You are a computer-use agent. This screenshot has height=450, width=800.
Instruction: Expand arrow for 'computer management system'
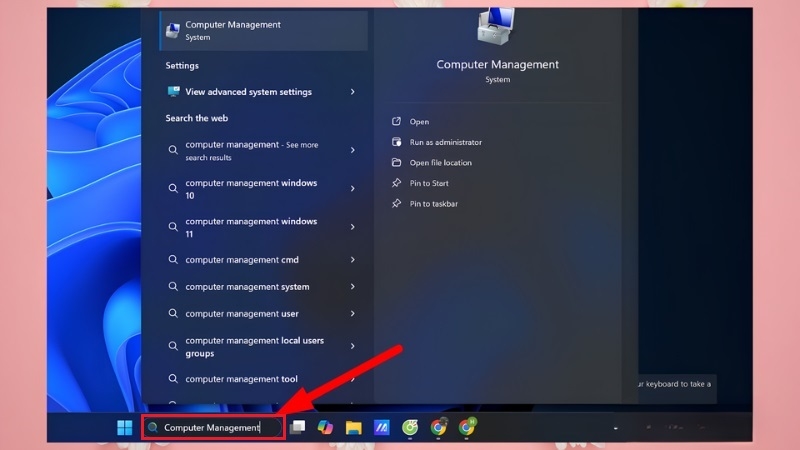(353, 287)
